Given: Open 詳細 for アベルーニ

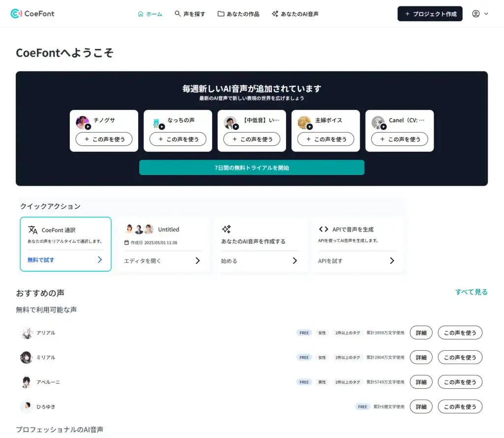Looking at the screenshot, I should pos(421,382).
